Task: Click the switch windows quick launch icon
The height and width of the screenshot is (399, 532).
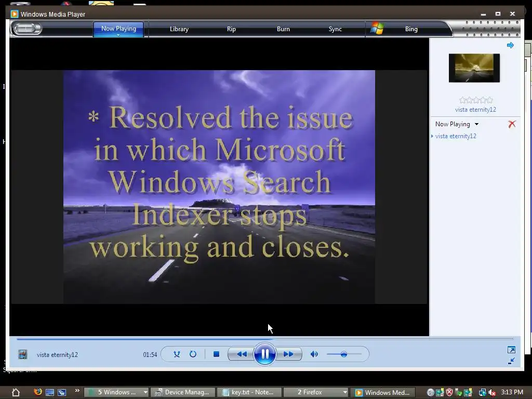Action: (62, 393)
